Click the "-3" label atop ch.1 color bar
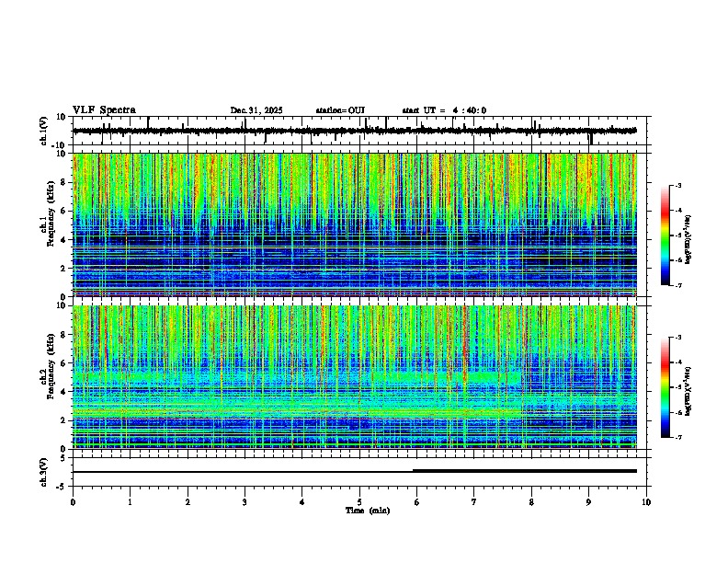The width and height of the screenshot is (728, 563). tap(677, 186)
